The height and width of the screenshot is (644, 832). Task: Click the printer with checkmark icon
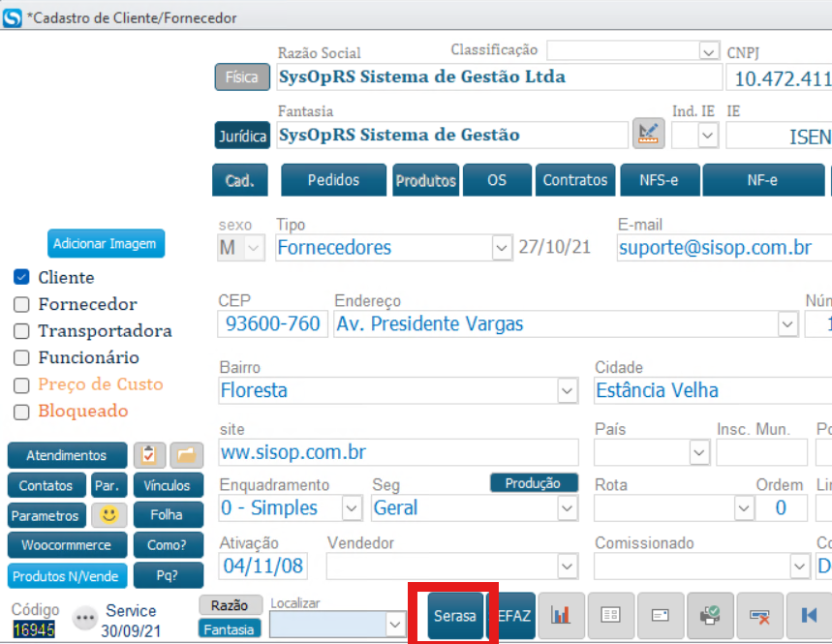pyautogui.click(x=710, y=615)
